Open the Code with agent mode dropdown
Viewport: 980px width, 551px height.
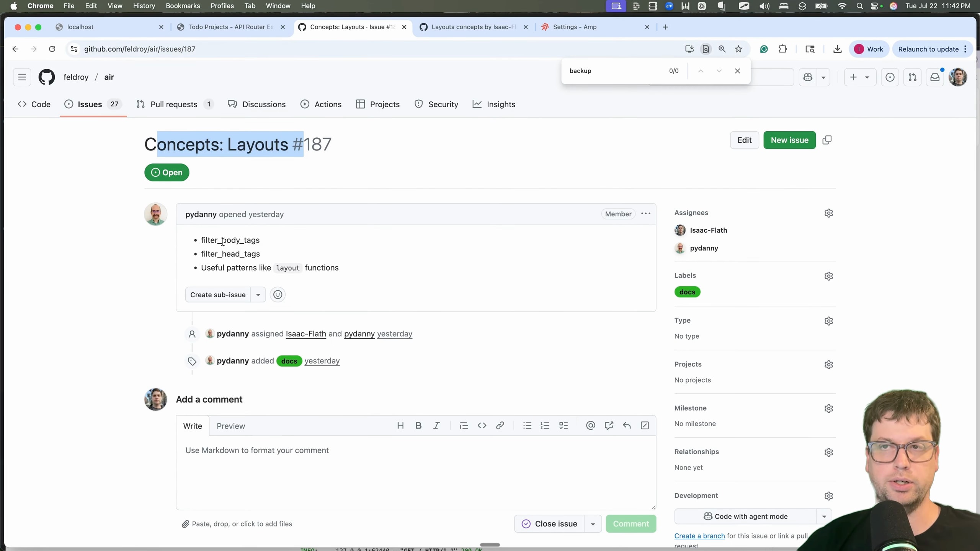(824, 517)
